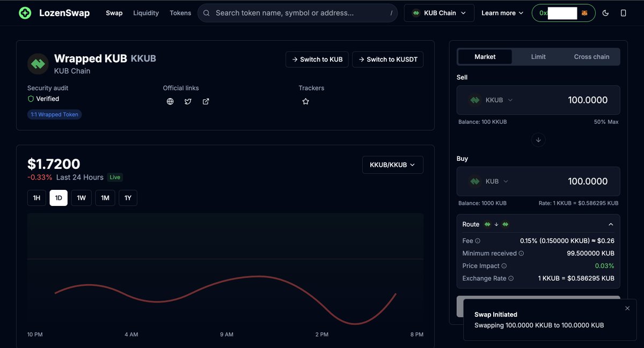Click the Max balance shortcut

pyautogui.click(x=613, y=122)
